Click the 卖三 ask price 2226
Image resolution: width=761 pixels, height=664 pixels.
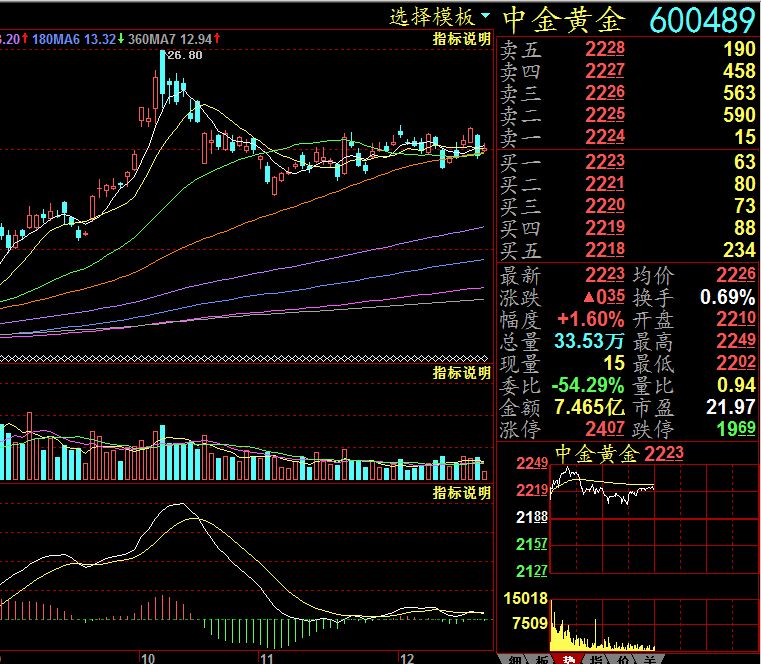[605, 93]
